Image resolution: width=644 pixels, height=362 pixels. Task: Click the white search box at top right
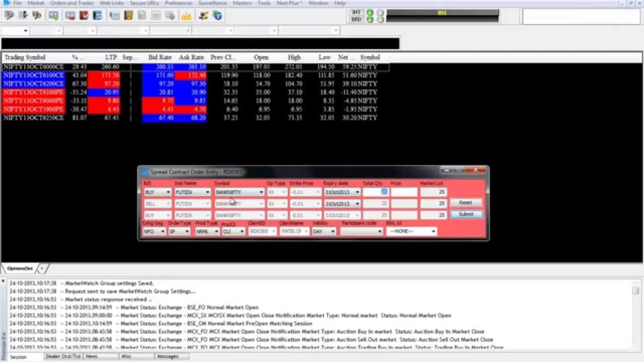[582, 17]
